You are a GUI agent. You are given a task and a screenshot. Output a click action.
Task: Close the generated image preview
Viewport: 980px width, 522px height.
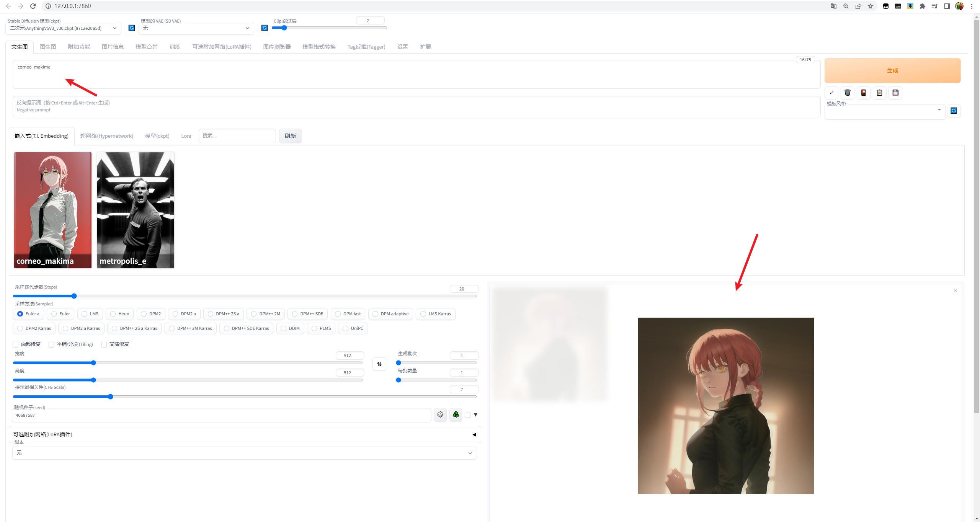click(955, 290)
